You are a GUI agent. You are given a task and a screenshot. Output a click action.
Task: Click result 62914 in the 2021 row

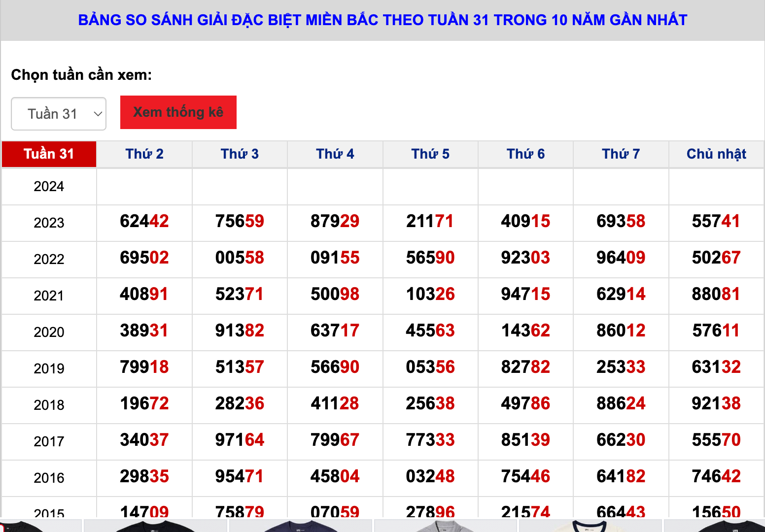621,294
